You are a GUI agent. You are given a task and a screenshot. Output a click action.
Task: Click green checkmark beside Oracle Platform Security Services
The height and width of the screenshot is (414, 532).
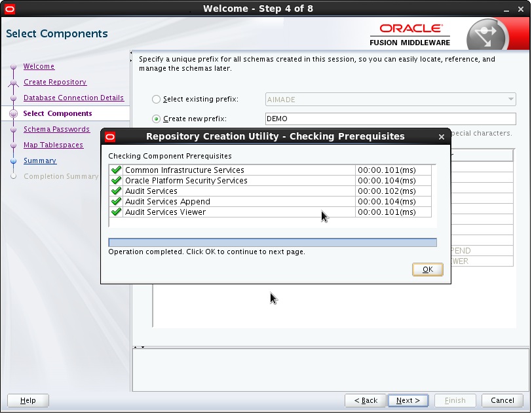(x=116, y=180)
